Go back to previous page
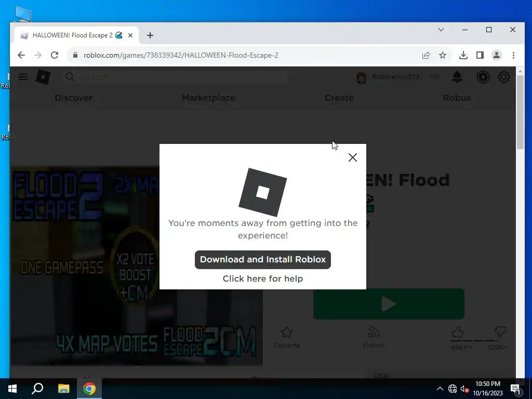The width and height of the screenshot is (532, 399). (21, 55)
